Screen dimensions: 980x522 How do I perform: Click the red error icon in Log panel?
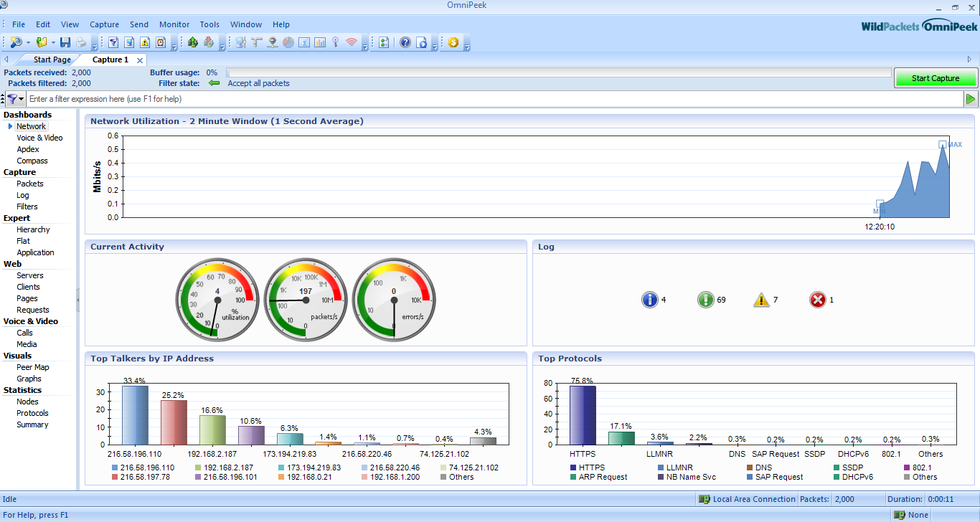click(817, 300)
